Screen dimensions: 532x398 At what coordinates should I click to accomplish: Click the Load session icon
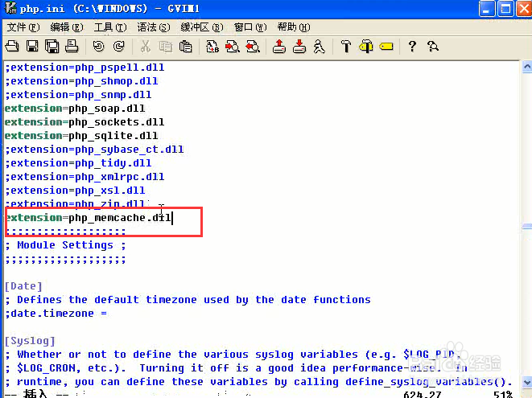(279, 46)
